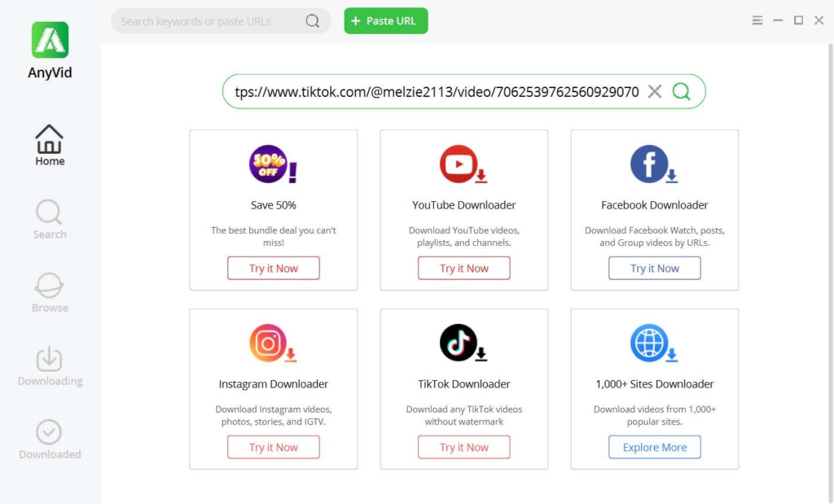Screen dimensions: 834x504
Task: Open the 1,000+ Sites Downloader globe icon
Action: [x=654, y=343]
